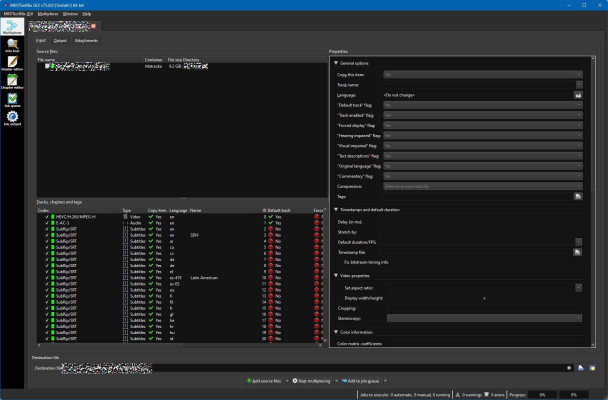Click the Track name input field

pos(479,85)
